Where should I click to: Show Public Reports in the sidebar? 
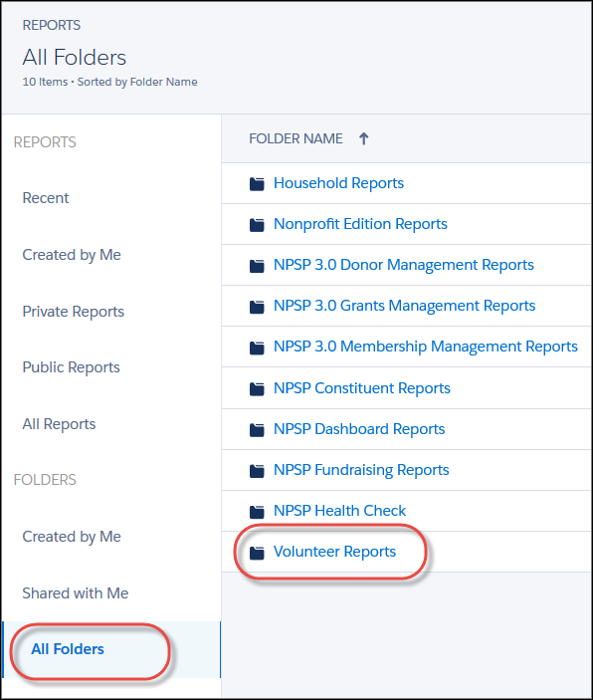click(71, 367)
